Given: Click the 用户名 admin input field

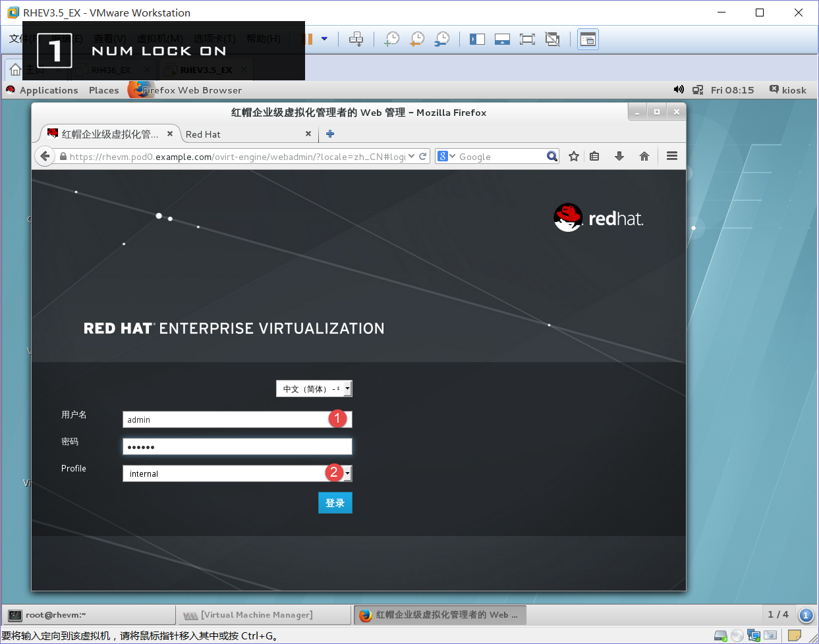Looking at the screenshot, I should pos(237,419).
